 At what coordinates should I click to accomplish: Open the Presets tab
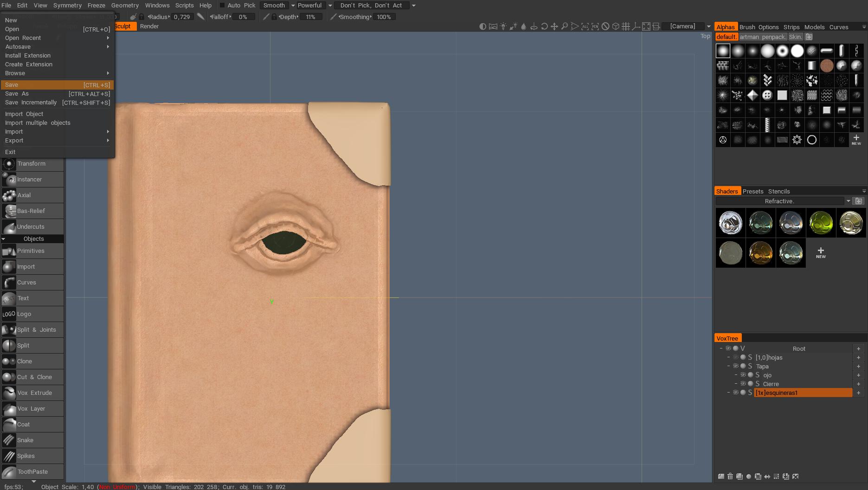[752, 191]
